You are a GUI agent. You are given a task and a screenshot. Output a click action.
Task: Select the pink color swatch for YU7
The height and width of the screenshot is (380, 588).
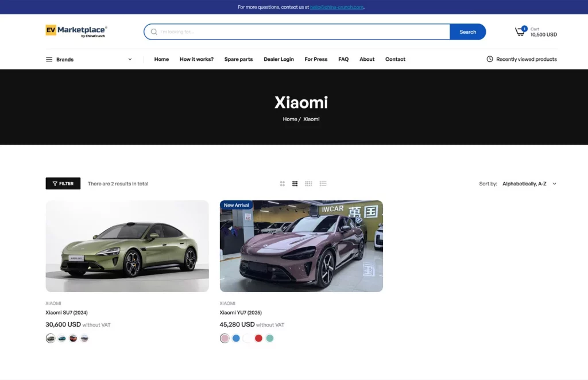point(225,339)
